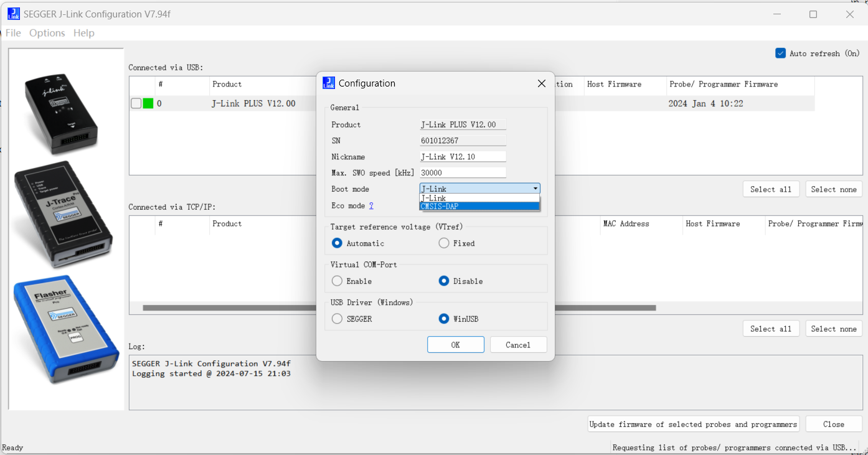Edit the Max. SWO speed field

coord(463,173)
